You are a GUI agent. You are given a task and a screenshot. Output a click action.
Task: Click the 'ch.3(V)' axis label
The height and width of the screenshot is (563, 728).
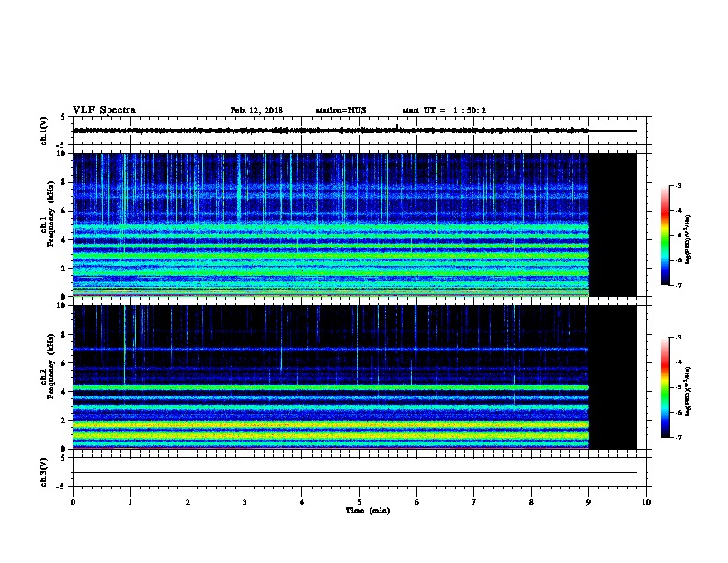(44, 472)
